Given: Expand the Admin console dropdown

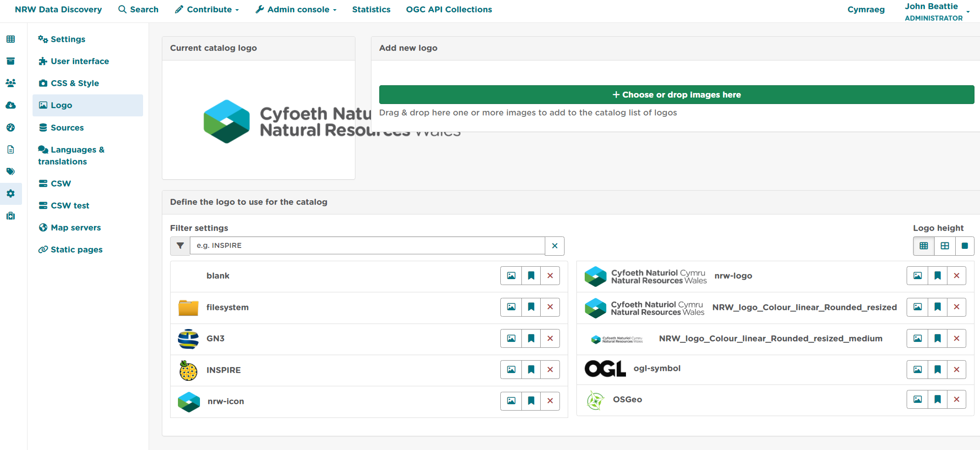Looking at the screenshot, I should (x=296, y=9).
